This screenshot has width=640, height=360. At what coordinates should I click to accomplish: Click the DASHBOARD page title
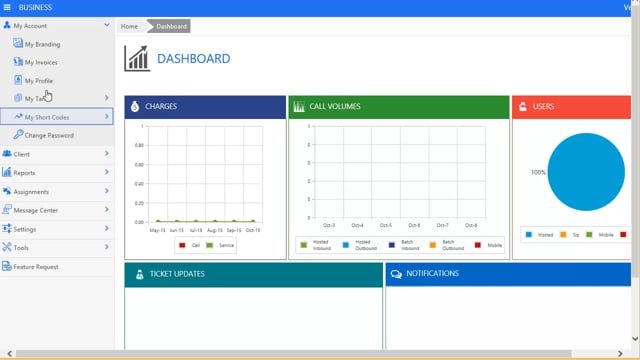tap(193, 59)
